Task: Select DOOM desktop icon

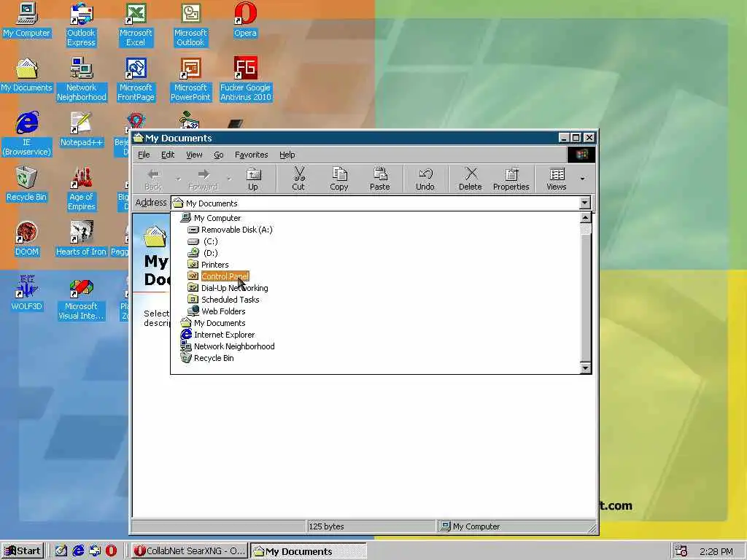Action: click(x=26, y=239)
